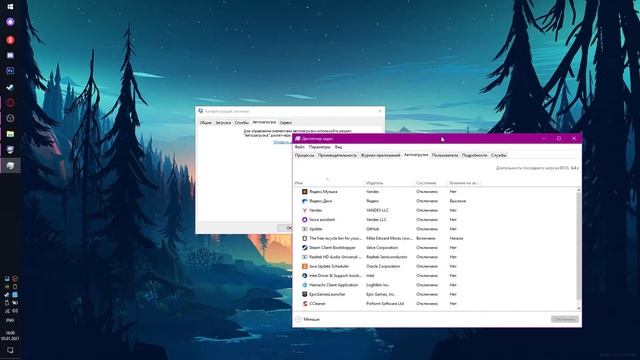
Task: Click Task Manager title bar icon
Action: 298,139
